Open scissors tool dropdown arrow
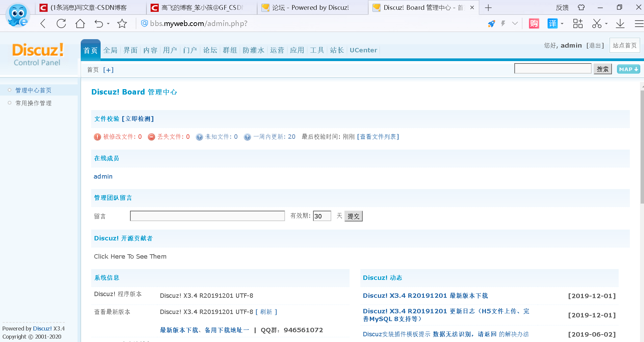The width and height of the screenshot is (644, 342). tap(606, 24)
